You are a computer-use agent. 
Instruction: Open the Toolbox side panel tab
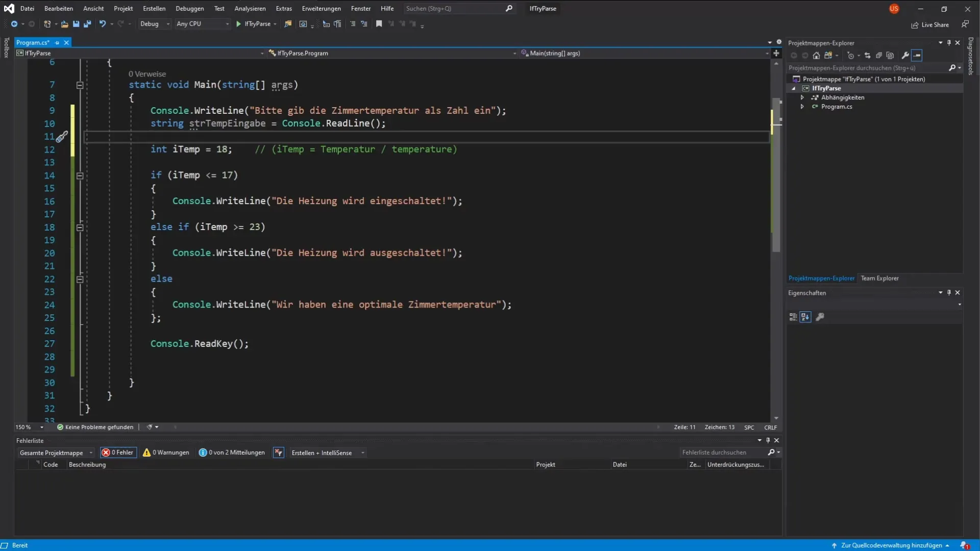(6, 48)
